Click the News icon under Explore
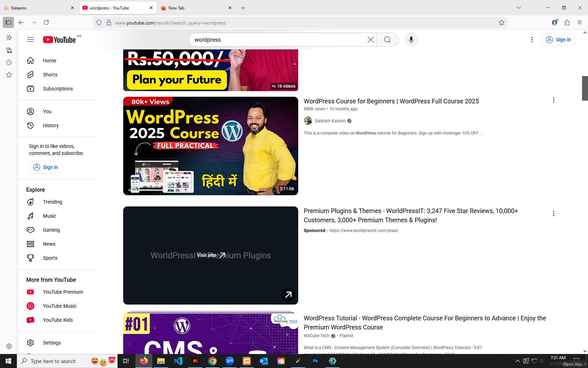Viewport: 588px width, 368px height. 30,244
